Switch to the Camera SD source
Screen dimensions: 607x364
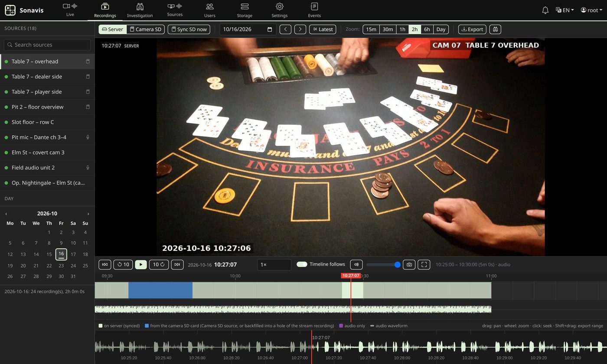click(x=146, y=29)
